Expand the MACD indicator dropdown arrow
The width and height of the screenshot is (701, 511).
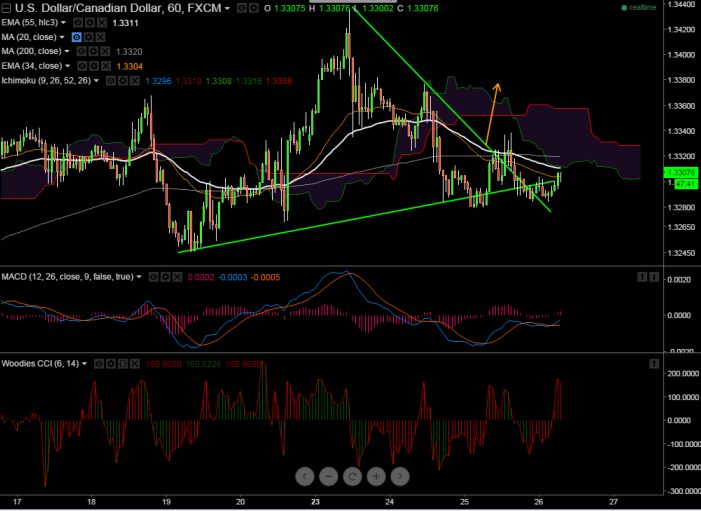coord(139,277)
